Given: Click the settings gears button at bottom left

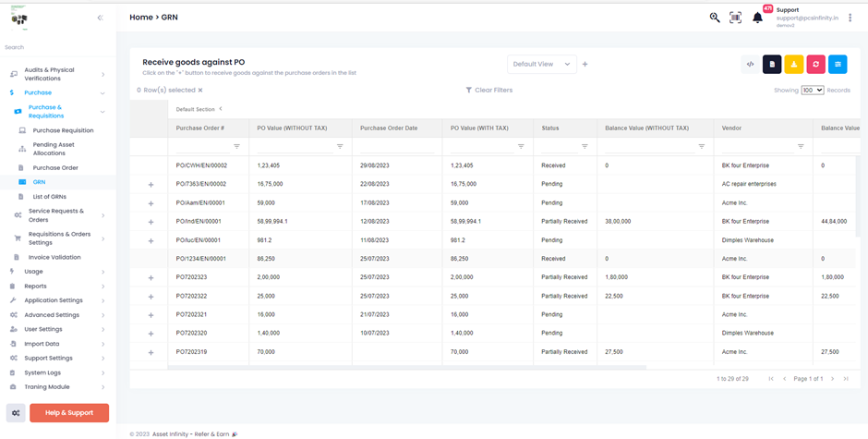Looking at the screenshot, I should (16, 413).
